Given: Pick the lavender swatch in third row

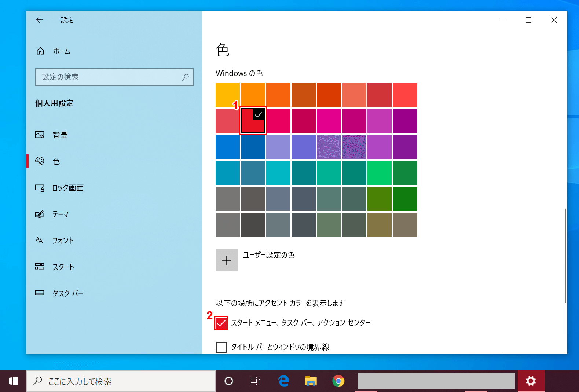Looking at the screenshot, I should (278, 147).
